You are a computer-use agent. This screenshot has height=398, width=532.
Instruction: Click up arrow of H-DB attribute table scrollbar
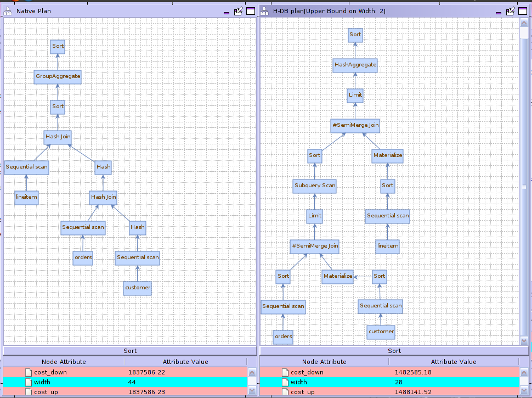pos(524,373)
